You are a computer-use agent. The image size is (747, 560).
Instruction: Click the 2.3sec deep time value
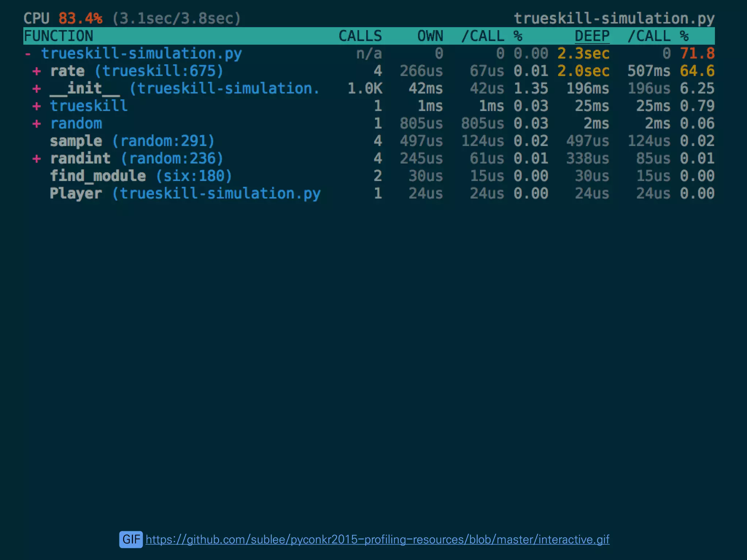[x=583, y=54]
